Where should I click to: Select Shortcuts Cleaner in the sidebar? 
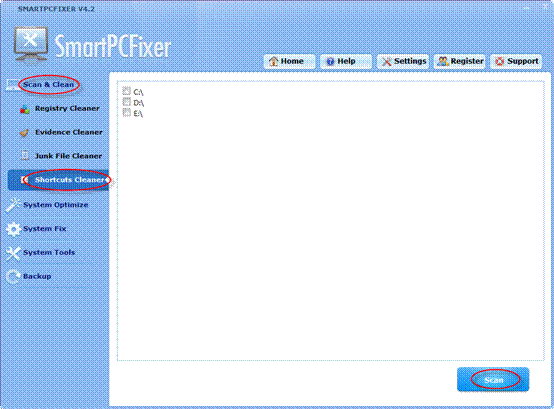[x=59, y=180]
